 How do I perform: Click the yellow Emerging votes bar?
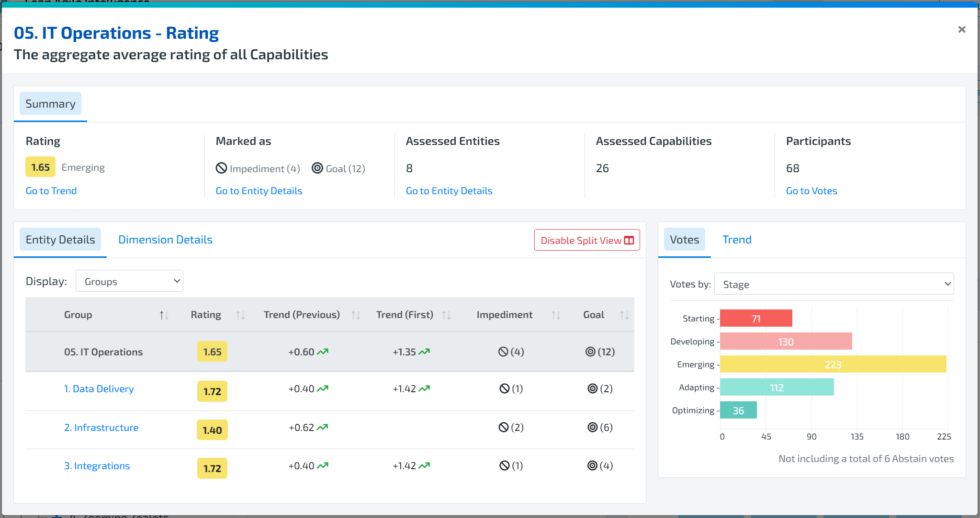tap(833, 364)
